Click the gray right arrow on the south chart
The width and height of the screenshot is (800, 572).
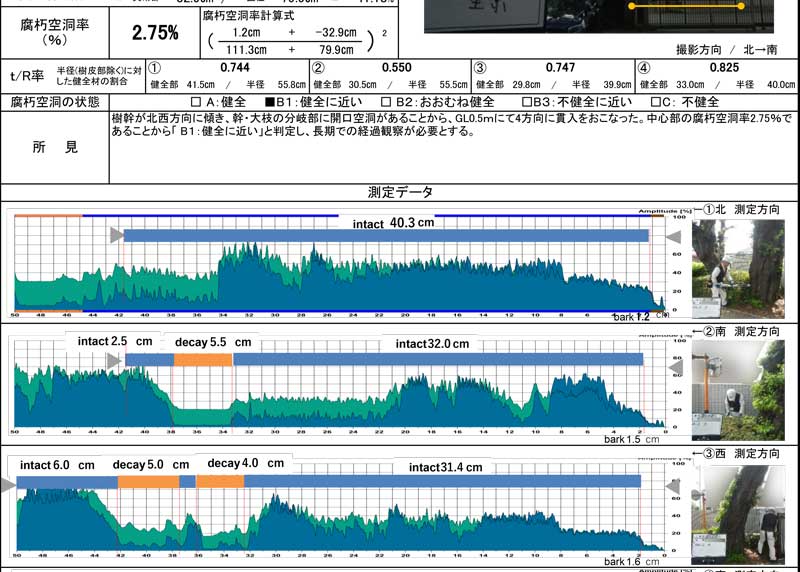point(676,368)
